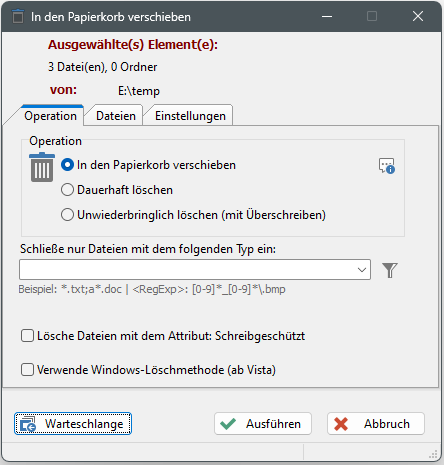
Task: Switch to the Dateien tab
Action: [116, 116]
